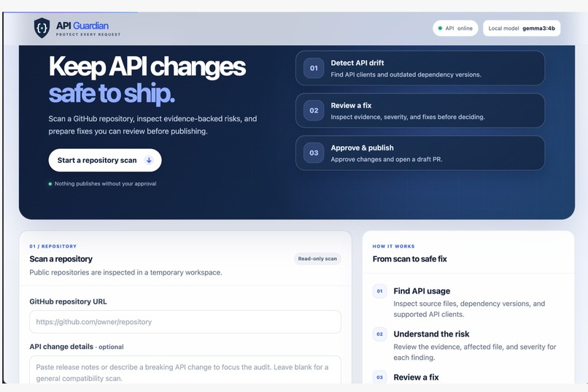Select the Detect API drift step card
This screenshot has width=588, height=392.
click(x=420, y=68)
